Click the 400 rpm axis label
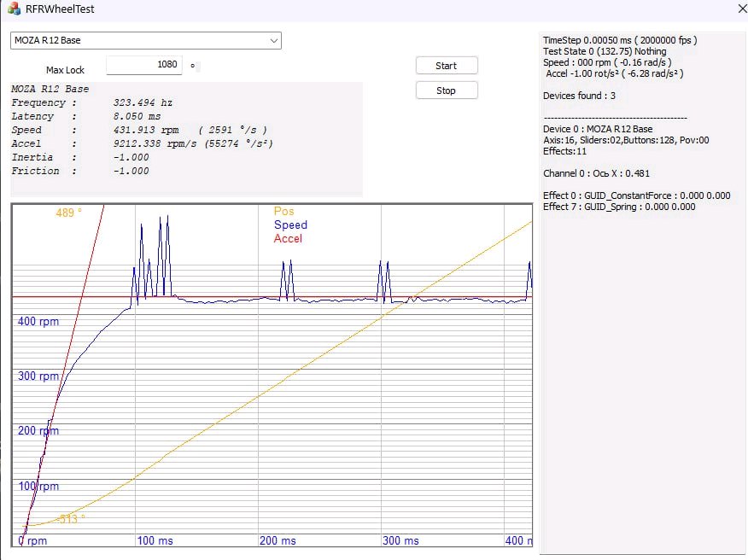748x560 pixels. pyautogui.click(x=38, y=322)
